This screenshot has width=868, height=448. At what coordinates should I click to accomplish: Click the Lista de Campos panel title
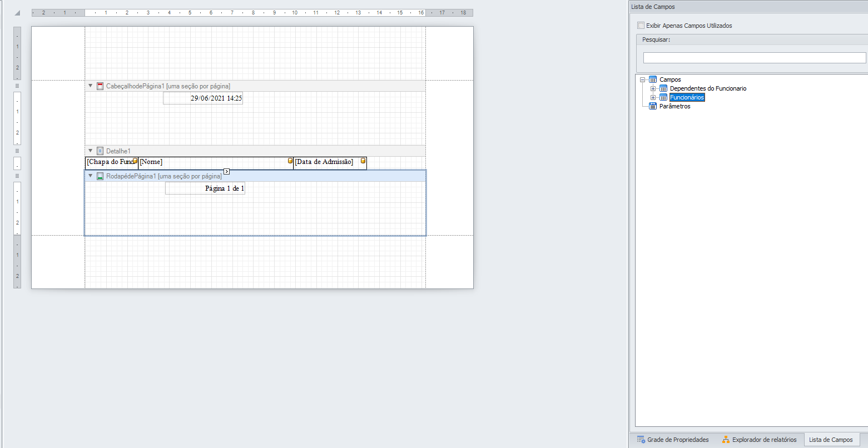pos(653,7)
